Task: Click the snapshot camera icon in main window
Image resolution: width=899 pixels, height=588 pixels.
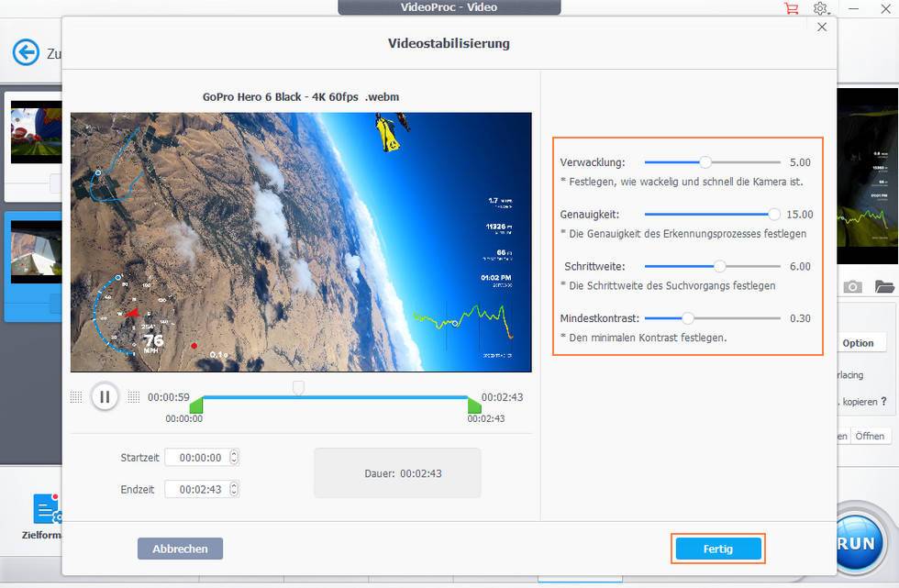Action: (x=852, y=286)
